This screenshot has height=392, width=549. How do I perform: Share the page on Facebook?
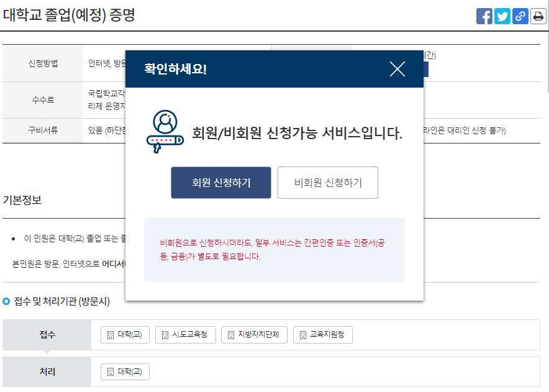(484, 16)
